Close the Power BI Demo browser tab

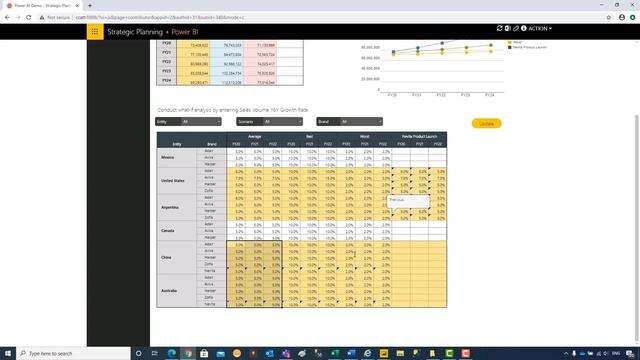77,6
